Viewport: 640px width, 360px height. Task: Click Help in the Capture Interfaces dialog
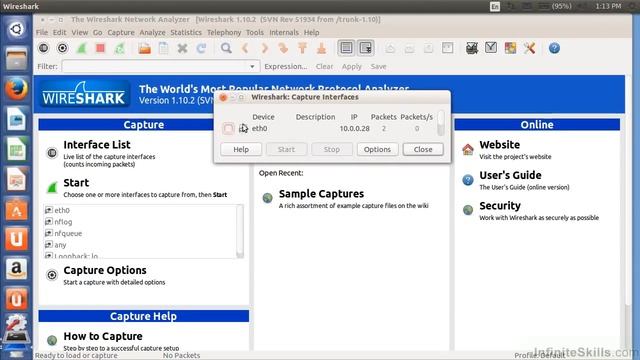(241, 149)
